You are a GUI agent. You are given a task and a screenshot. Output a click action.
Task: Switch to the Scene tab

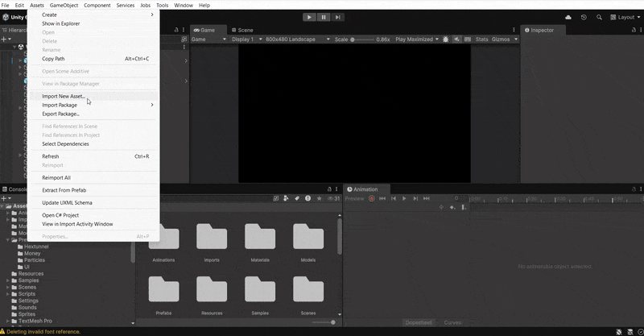pyautogui.click(x=242, y=30)
